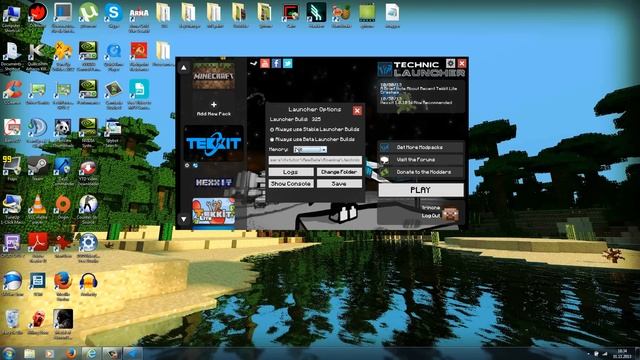Click the launcher folder path field
Image resolution: width=640 pixels, height=360 pixels.
coord(315,160)
